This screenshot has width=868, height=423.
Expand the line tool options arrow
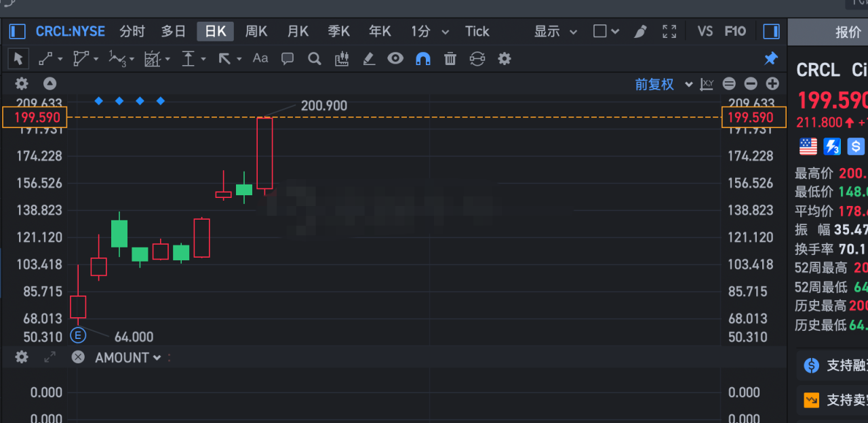(60, 60)
